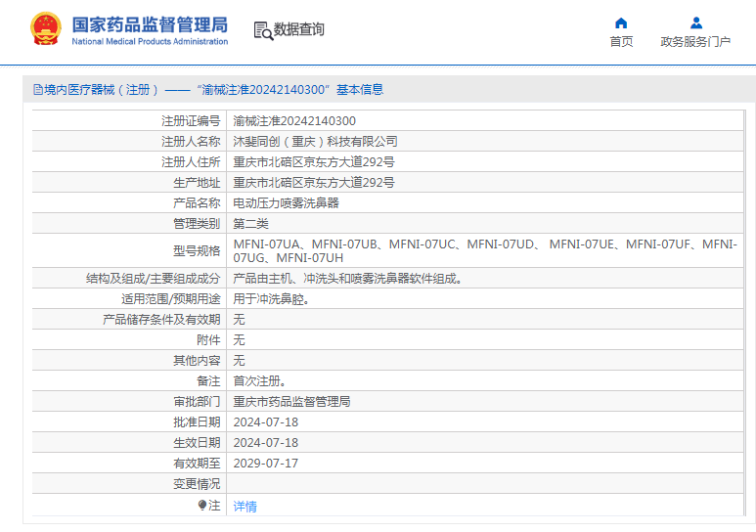
Task: Click 产品由主机、冲洗头 composition text
Action: (x=347, y=279)
